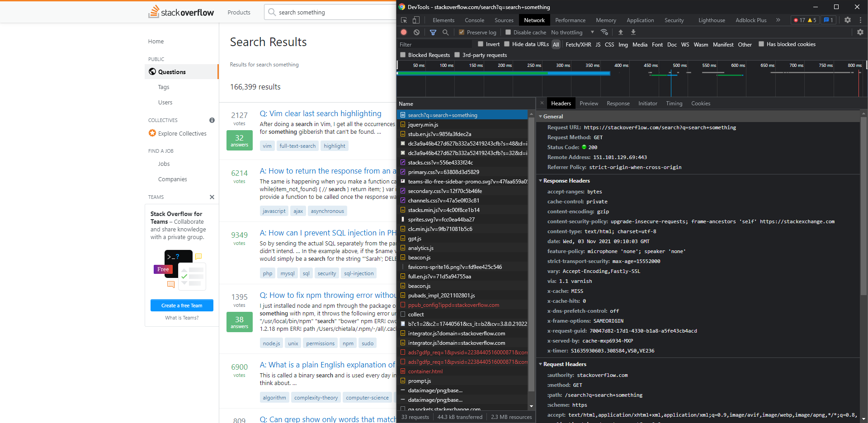This screenshot has height=423, width=868.
Task: Open the No throttling dropdown
Action: point(572,33)
